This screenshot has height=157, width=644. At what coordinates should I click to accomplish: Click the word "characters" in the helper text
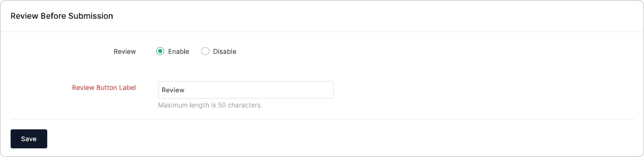point(245,105)
